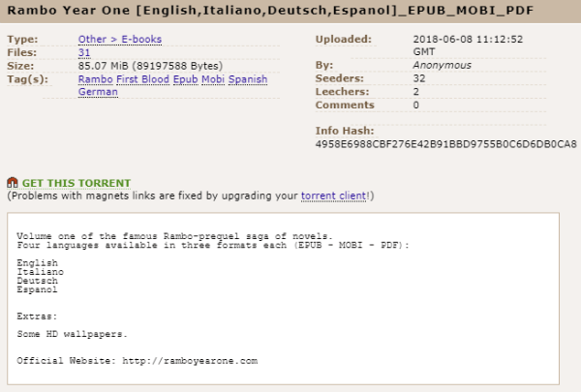
Task: Select the German tag link
Action: click(98, 92)
